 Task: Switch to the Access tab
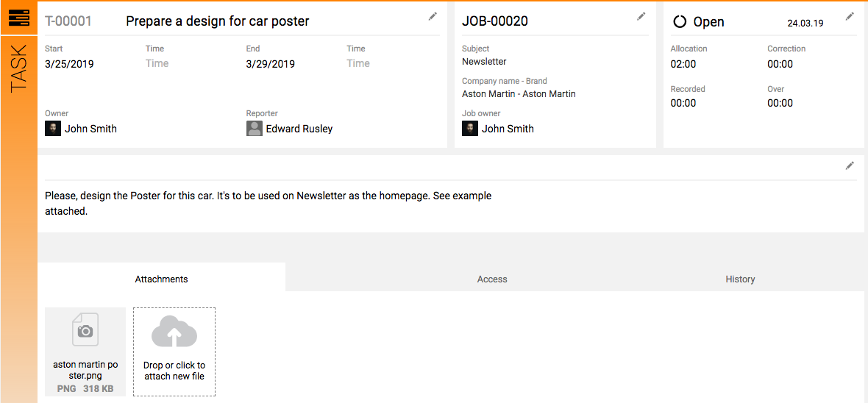[x=492, y=279]
